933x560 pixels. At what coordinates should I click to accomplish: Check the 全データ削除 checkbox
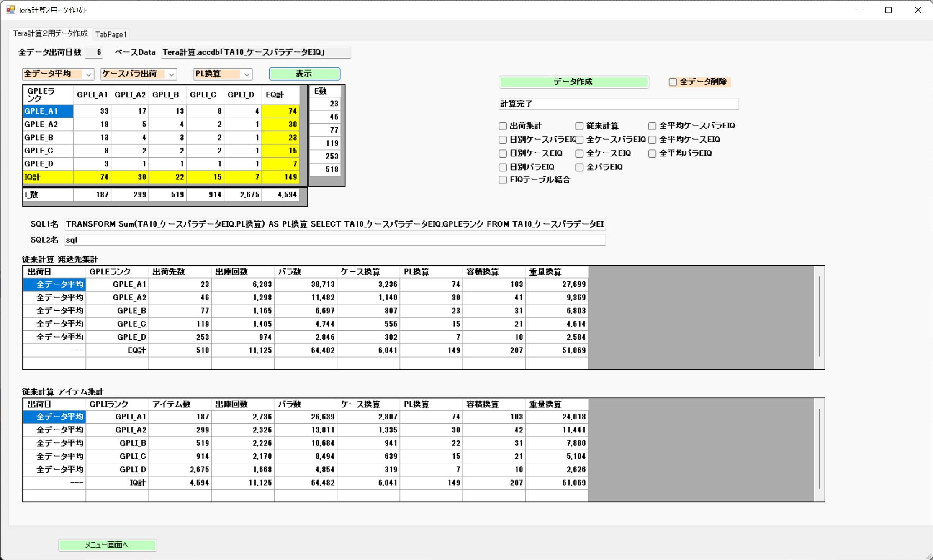click(x=673, y=82)
